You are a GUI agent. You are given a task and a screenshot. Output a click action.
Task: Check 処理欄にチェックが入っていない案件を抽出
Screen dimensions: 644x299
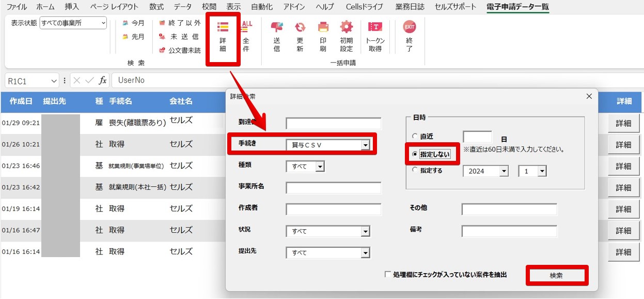coord(388,275)
